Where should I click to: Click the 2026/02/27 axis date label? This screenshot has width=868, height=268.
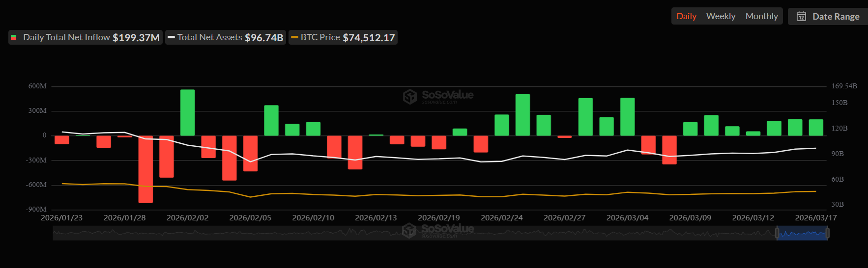pos(564,217)
